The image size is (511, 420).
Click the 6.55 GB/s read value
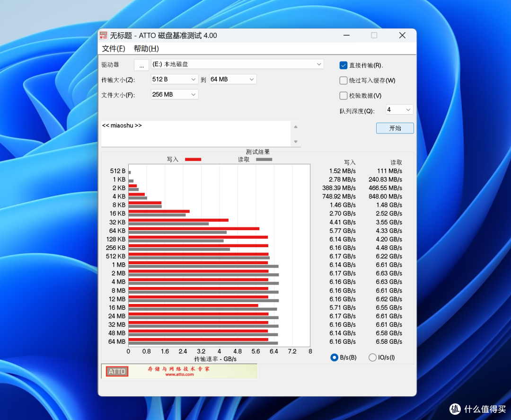point(389,307)
